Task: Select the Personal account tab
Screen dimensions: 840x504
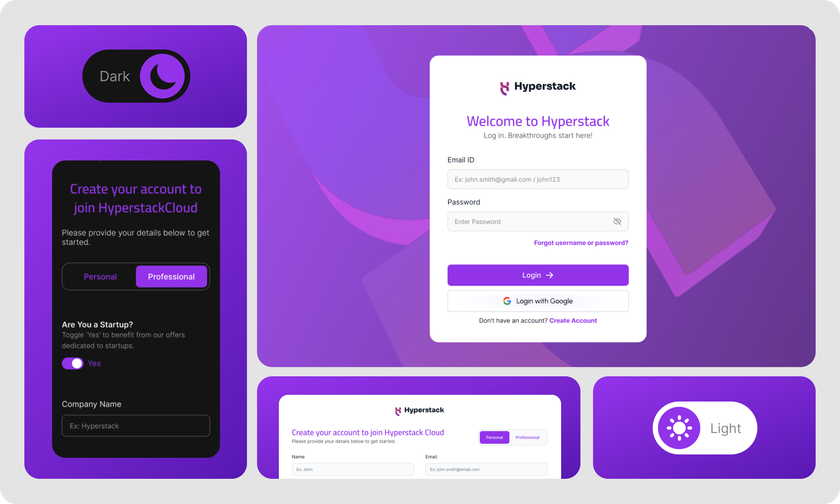Action: pyautogui.click(x=100, y=276)
